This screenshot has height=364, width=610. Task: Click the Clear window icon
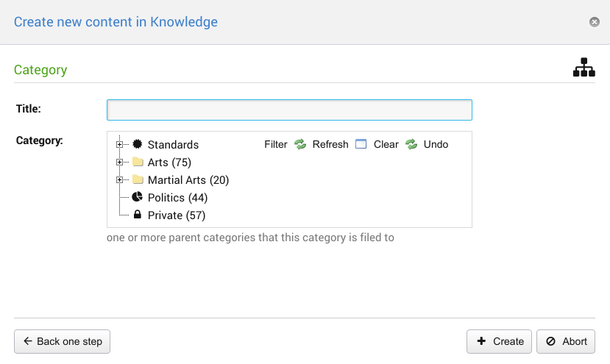[361, 144]
